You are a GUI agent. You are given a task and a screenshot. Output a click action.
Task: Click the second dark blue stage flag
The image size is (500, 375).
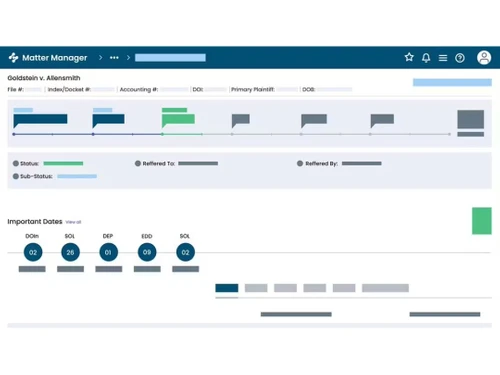[108, 120]
